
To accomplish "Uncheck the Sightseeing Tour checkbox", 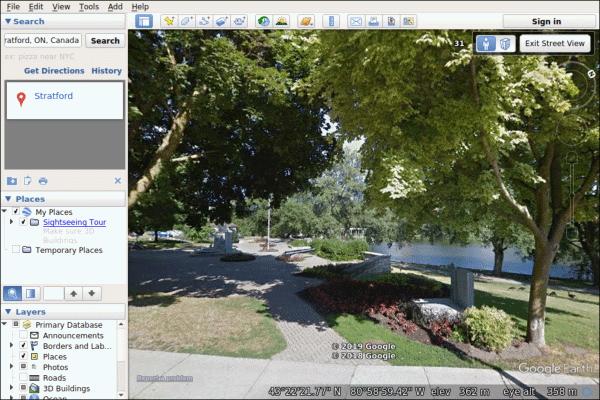I will pyautogui.click(x=23, y=222).
